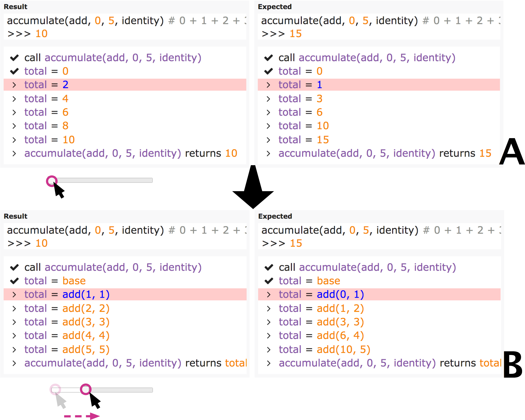Click checkmark beside 'total = 0' in top Result trace

click(14, 71)
